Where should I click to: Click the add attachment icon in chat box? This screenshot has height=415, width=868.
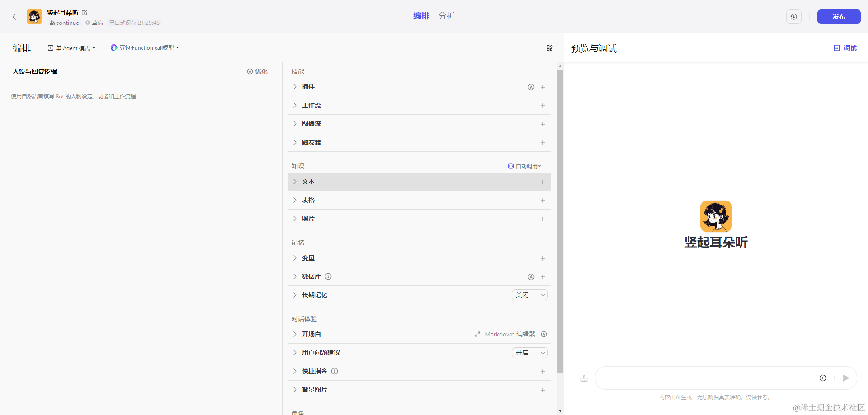(x=823, y=378)
